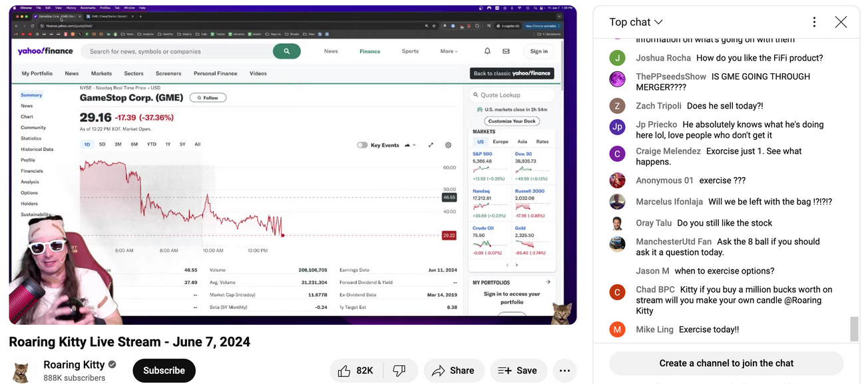Select the 5D chart range tab
Viewport: 868px width, 384px height.
(x=102, y=144)
